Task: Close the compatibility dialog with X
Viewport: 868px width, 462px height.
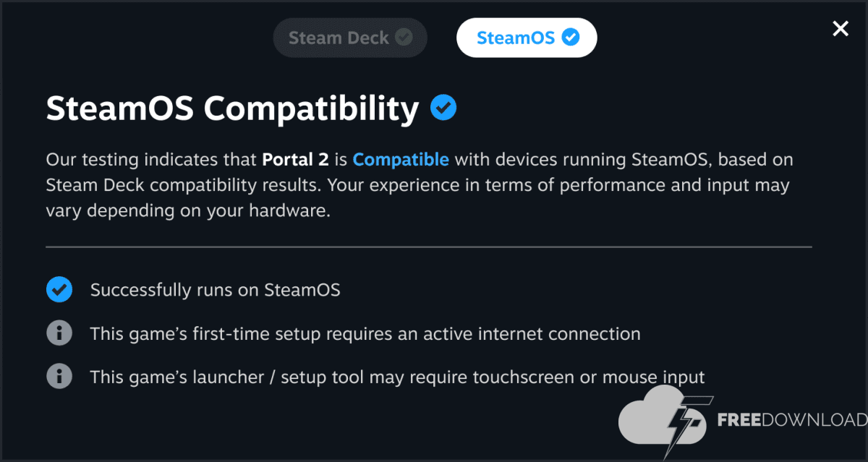Action: [x=840, y=29]
